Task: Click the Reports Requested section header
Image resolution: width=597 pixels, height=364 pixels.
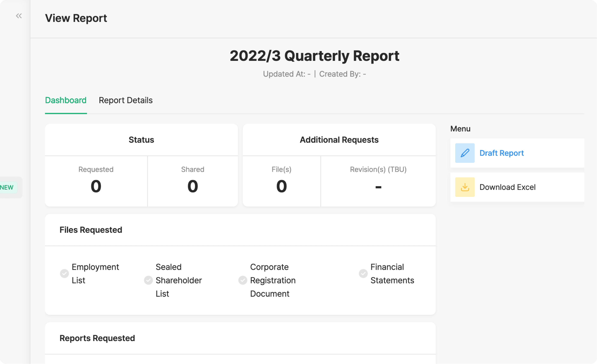Action: pos(97,338)
